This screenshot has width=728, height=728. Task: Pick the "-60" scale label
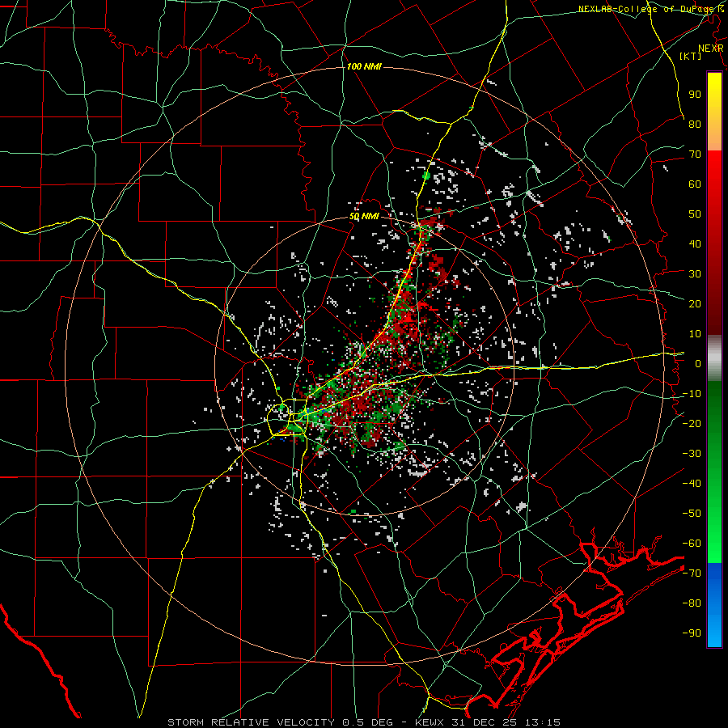coord(692,544)
